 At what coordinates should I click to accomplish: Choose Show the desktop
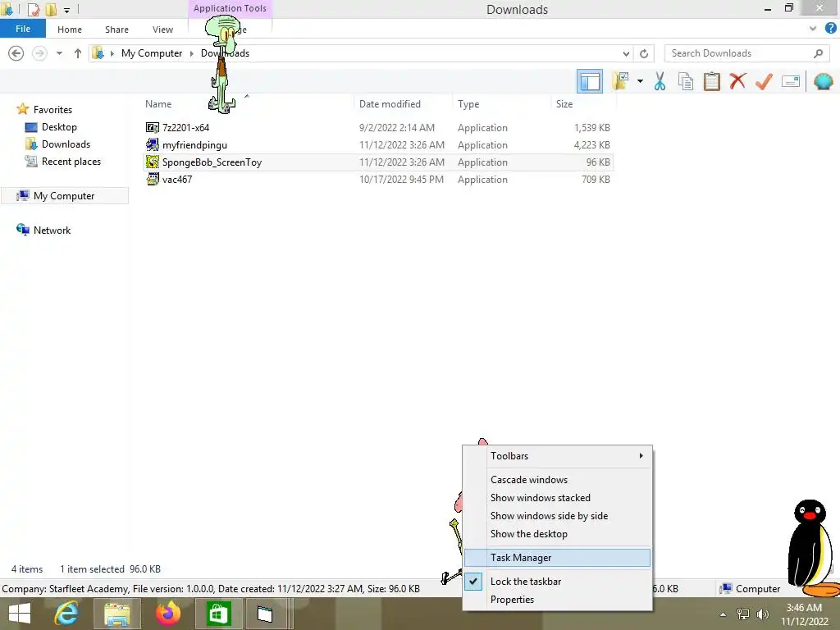point(557,533)
